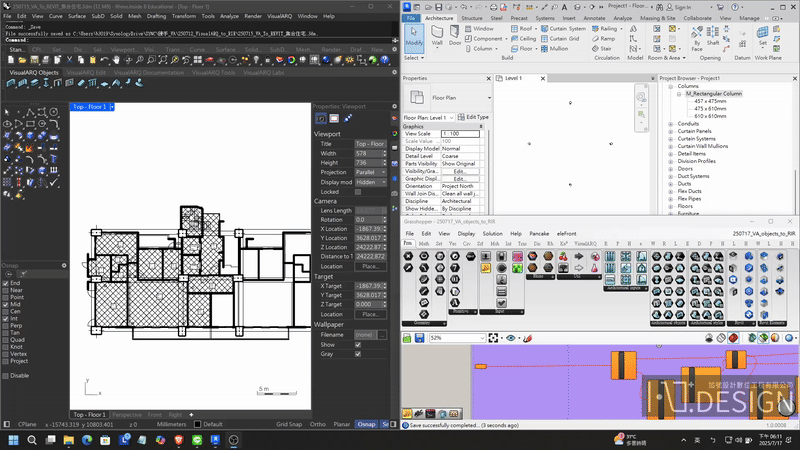Click the blue Help question-mark icon in Rhino

tap(384, 60)
